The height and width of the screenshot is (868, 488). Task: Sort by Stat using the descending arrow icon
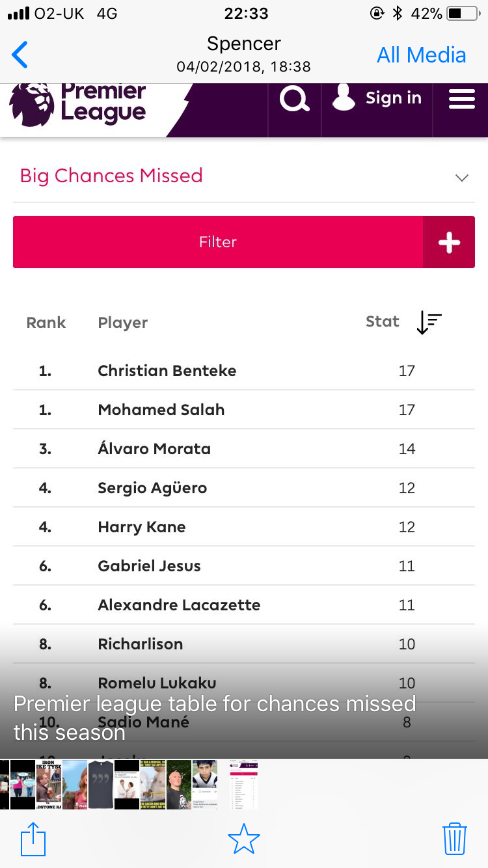[x=429, y=323]
